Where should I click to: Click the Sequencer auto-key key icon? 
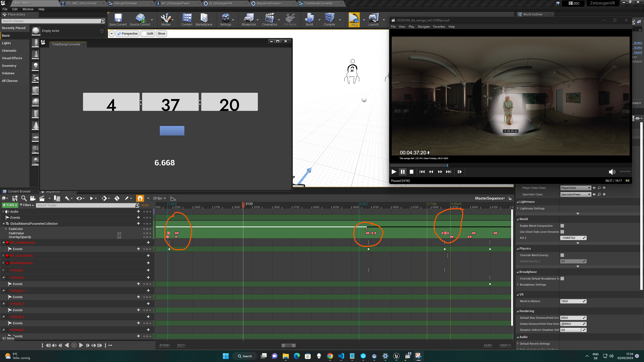click(117, 198)
